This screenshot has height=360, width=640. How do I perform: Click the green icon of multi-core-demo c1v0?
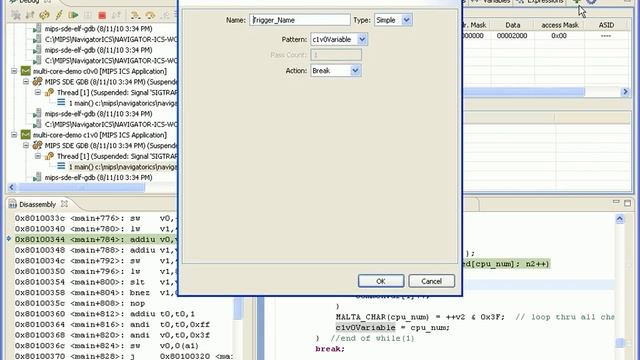26,135
